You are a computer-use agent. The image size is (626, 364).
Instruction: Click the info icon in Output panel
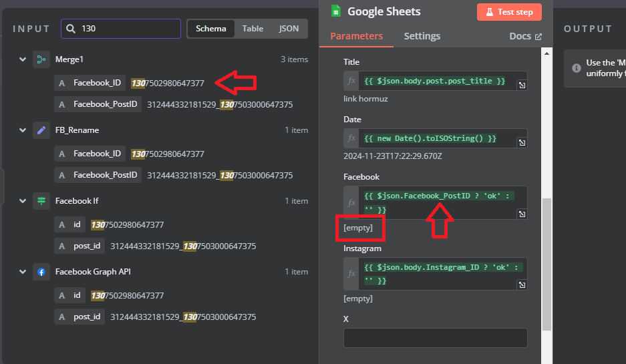pyautogui.click(x=576, y=68)
